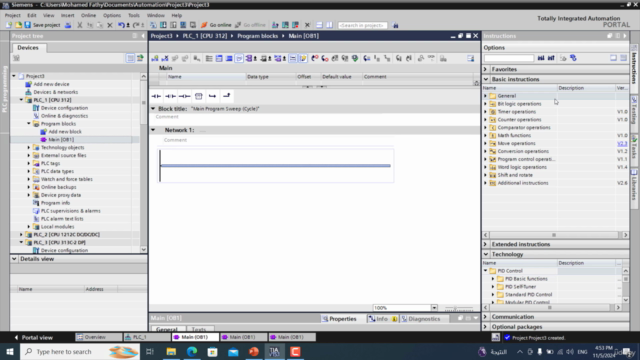640x360 pixels.
Task: Click the New project toolbar icon
Action: pos(9,25)
